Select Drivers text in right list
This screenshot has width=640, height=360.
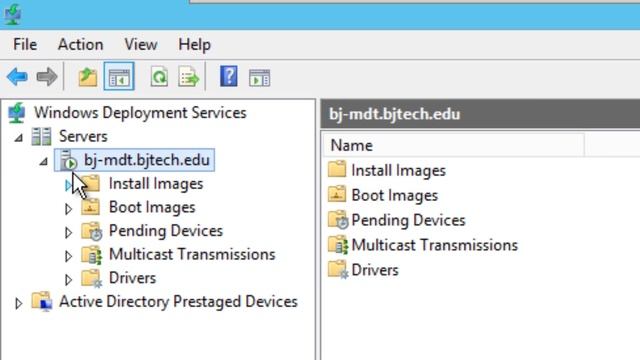coord(375,270)
